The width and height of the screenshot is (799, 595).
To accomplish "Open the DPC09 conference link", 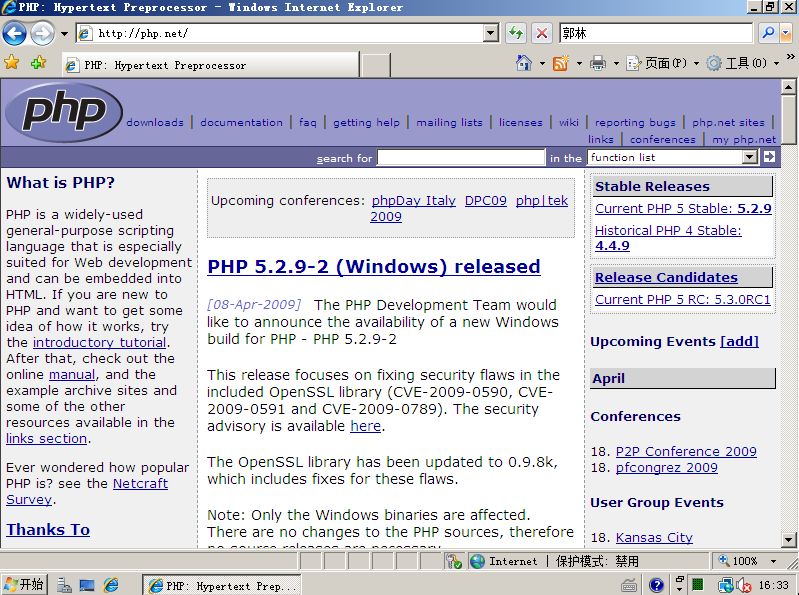I will pyautogui.click(x=486, y=201).
